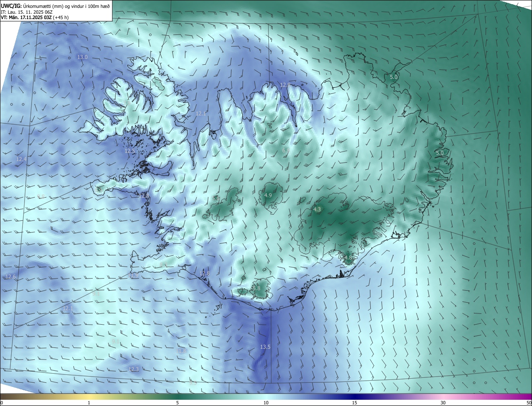The image size is (532, 406).
Task: Click the 11.9 value label near Reykjanes
Action: (x=133, y=275)
